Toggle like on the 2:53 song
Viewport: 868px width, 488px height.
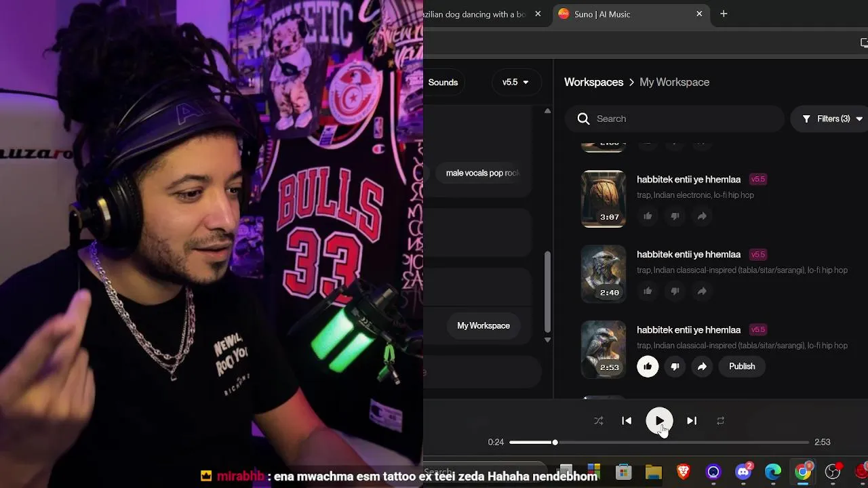pyautogui.click(x=648, y=367)
